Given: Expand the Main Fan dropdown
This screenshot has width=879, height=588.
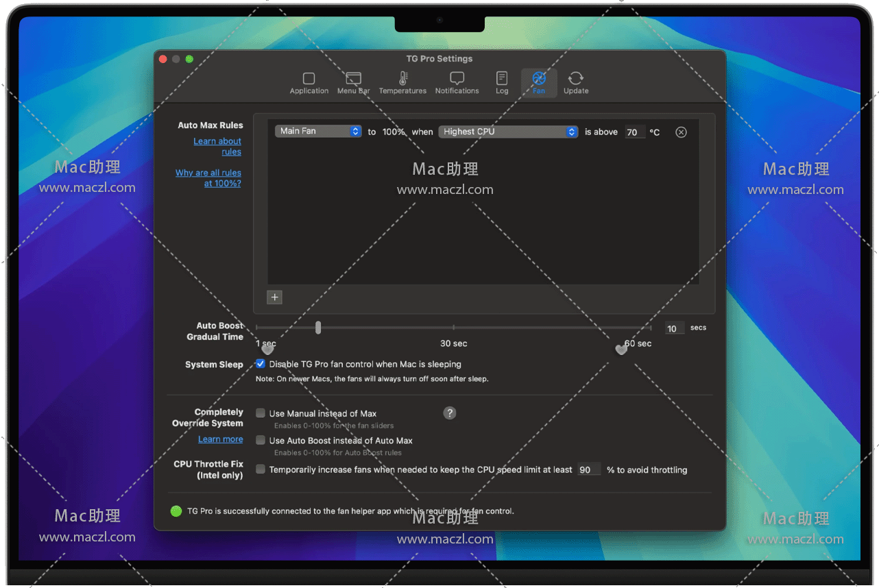Looking at the screenshot, I should pos(318,132).
